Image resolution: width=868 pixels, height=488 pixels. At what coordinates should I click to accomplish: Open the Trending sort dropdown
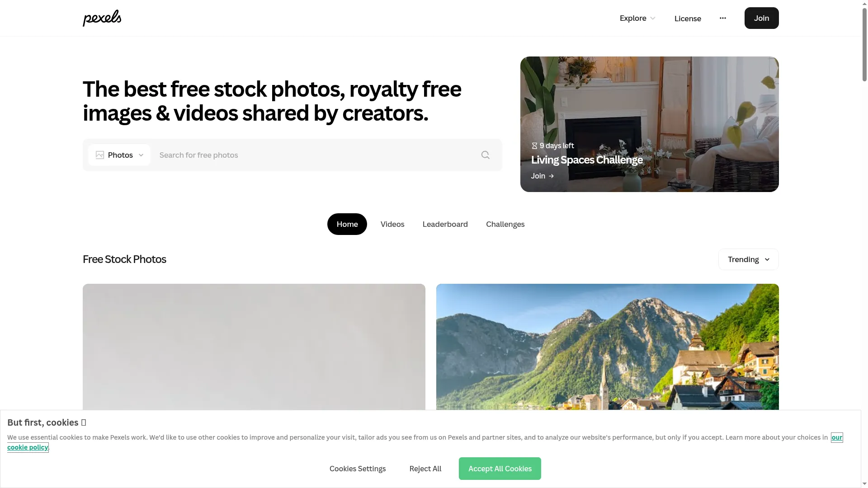tap(748, 259)
